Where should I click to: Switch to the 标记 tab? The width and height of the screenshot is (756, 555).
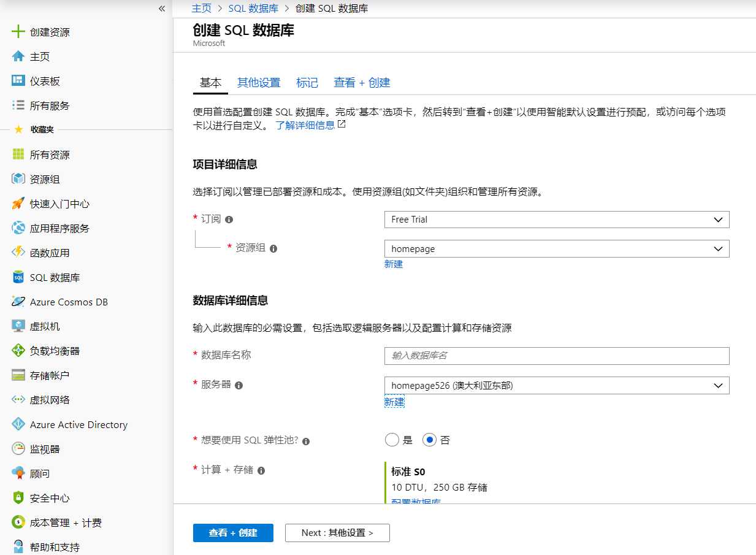tap(307, 83)
